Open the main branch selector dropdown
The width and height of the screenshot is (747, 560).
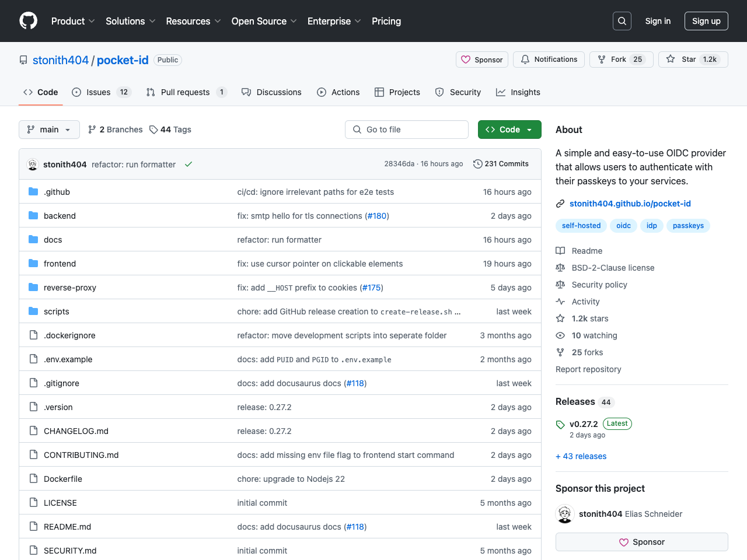tap(49, 129)
